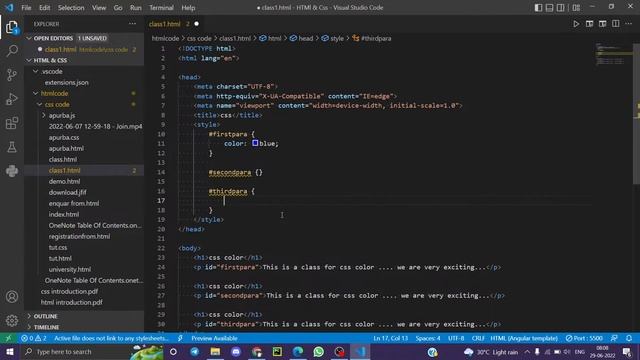Open Source Control view
This screenshot has height=360, width=640.
12,75
